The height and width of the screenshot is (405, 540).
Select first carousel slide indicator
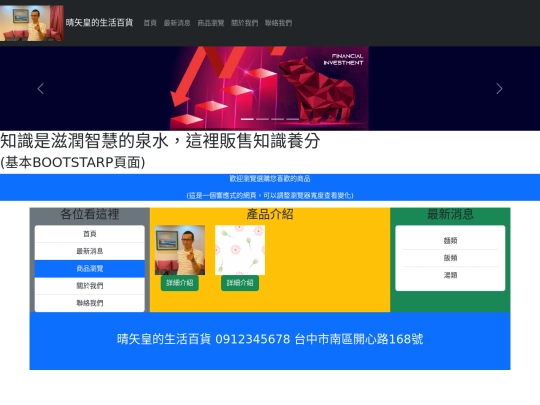pos(247,119)
